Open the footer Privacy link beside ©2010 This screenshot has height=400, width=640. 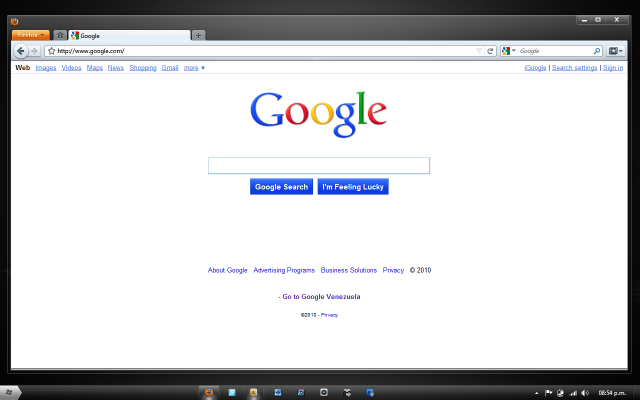[x=393, y=270]
